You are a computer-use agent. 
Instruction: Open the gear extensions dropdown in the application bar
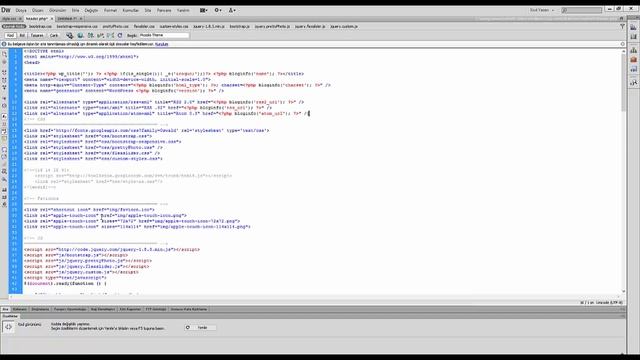tap(218, 10)
